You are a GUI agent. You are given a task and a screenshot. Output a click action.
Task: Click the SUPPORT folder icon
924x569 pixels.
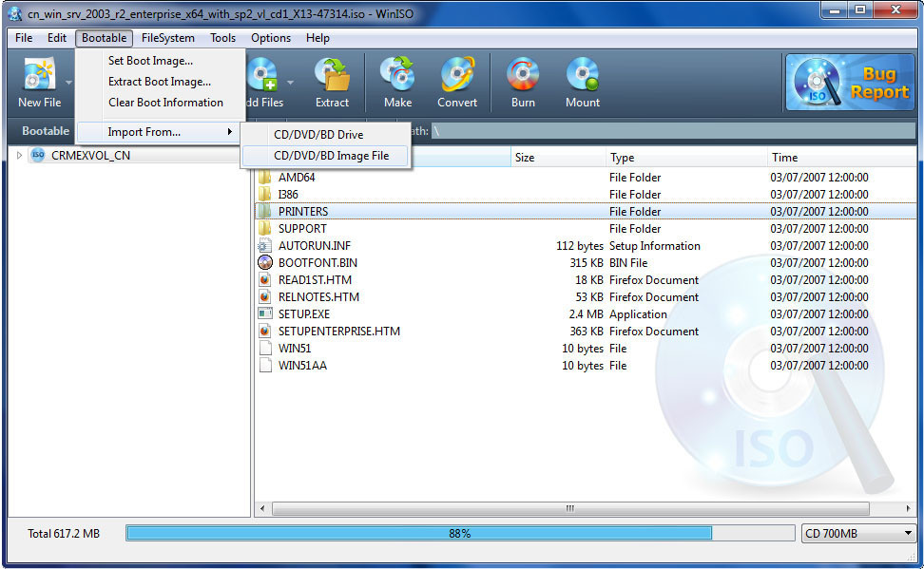tap(265, 228)
